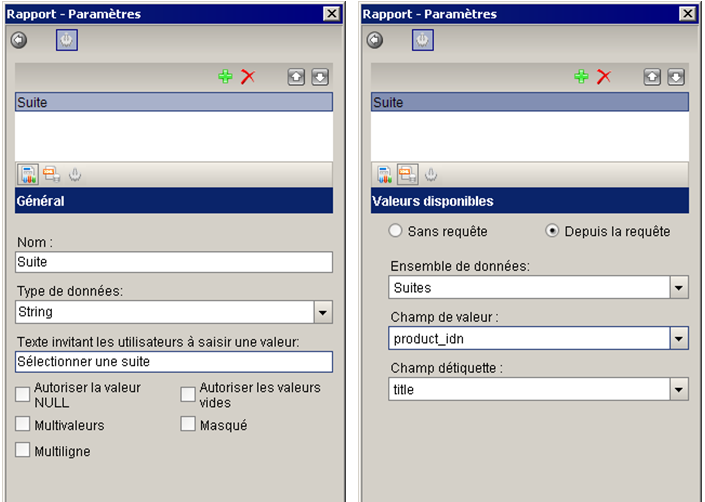Click the available values tab icon in the Général window
The width and height of the screenshot is (705, 502).
click(51, 174)
